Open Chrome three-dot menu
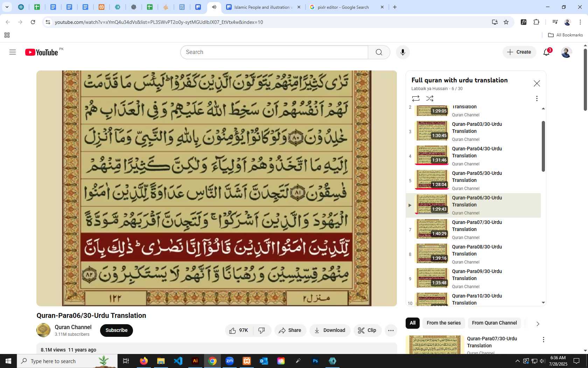The width and height of the screenshot is (588, 368). [580, 22]
